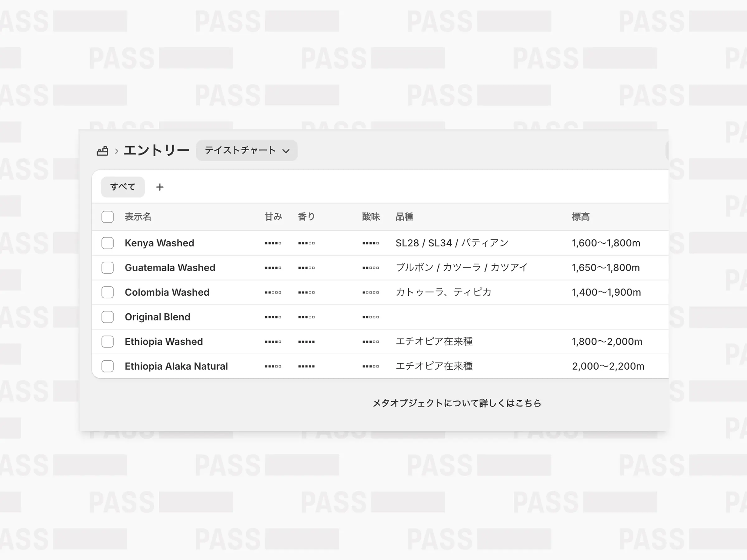
Task: Check the Colombia Washed checkbox
Action: (107, 292)
